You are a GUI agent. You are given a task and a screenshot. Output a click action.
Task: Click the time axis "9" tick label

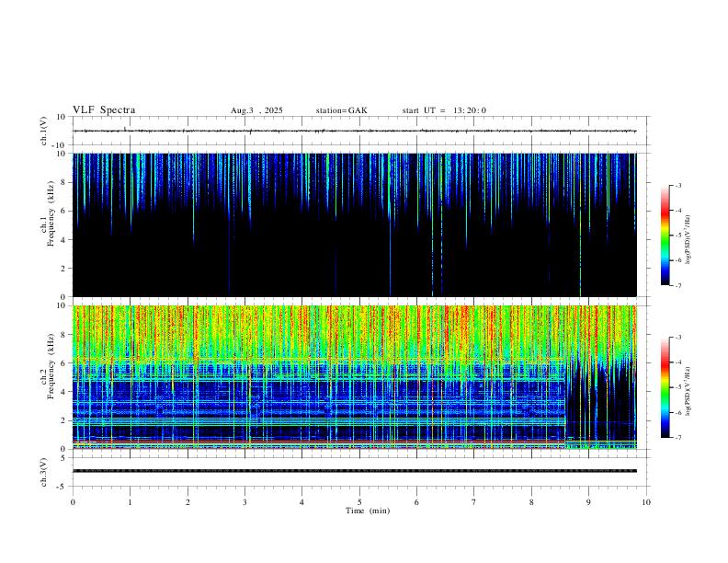(588, 502)
